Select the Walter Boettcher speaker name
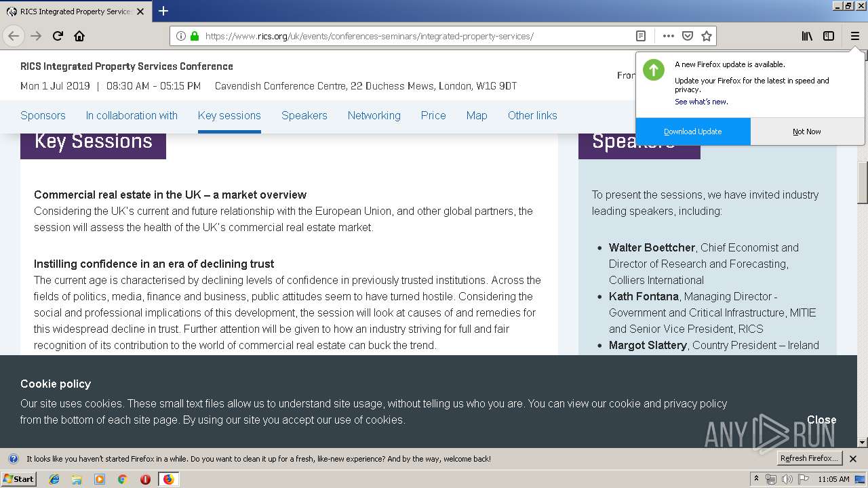Image resolution: width=868 pixels, height=488 pixels. 652,247
